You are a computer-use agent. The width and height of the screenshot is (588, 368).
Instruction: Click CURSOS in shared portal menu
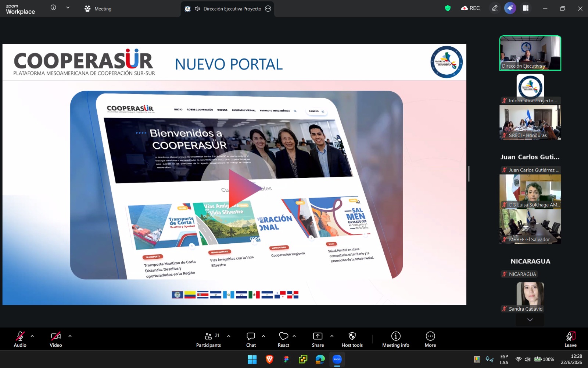[x=222, y=110]
